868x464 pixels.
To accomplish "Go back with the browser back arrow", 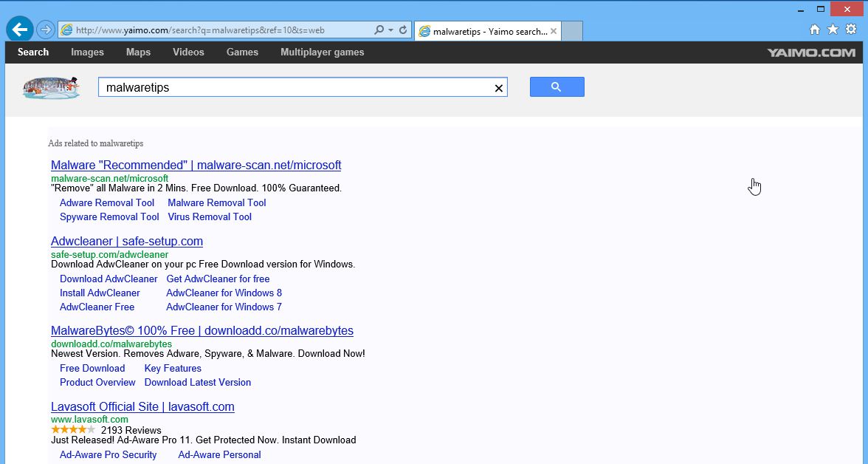I will pos(20,30).
